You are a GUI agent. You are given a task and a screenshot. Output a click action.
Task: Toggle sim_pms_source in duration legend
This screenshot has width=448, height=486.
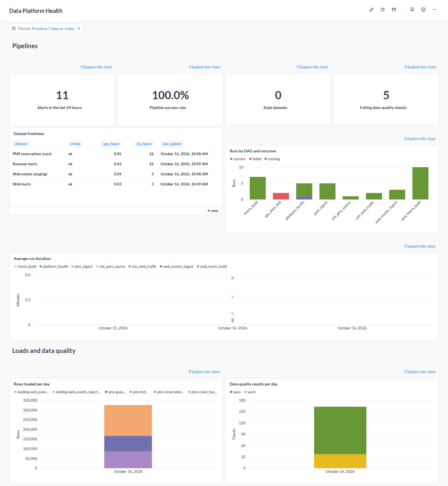pos(111,267)
